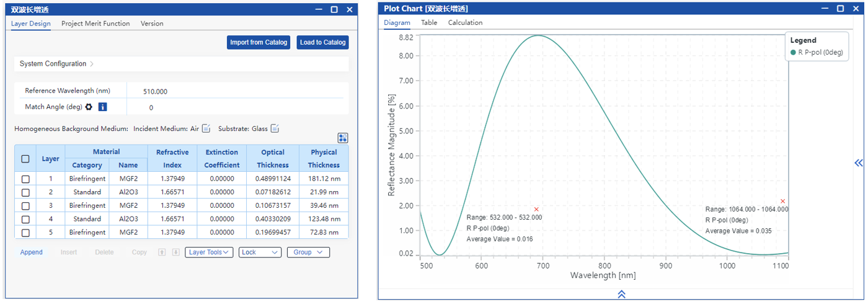
Task: Click layer 5 category Birefringent
Action: (x=87, y=233)
